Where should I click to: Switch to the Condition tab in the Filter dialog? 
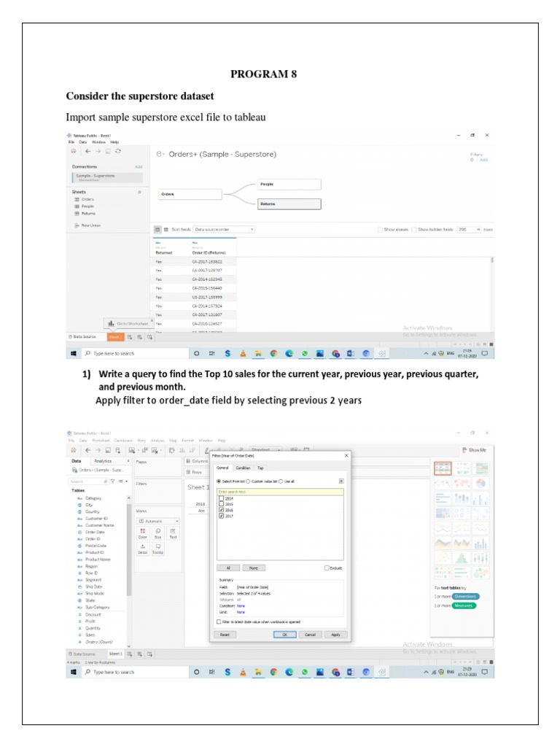[x=243, y=468]
